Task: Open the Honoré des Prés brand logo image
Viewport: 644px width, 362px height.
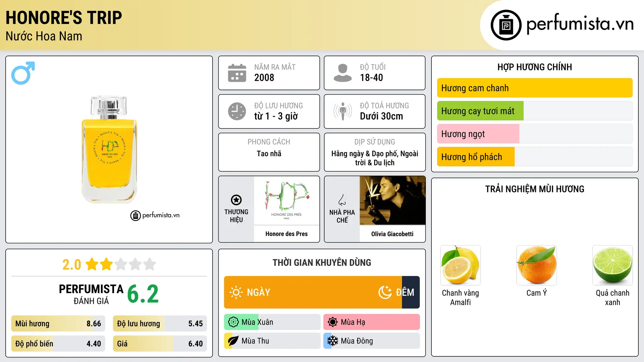Action: point(286,200)
